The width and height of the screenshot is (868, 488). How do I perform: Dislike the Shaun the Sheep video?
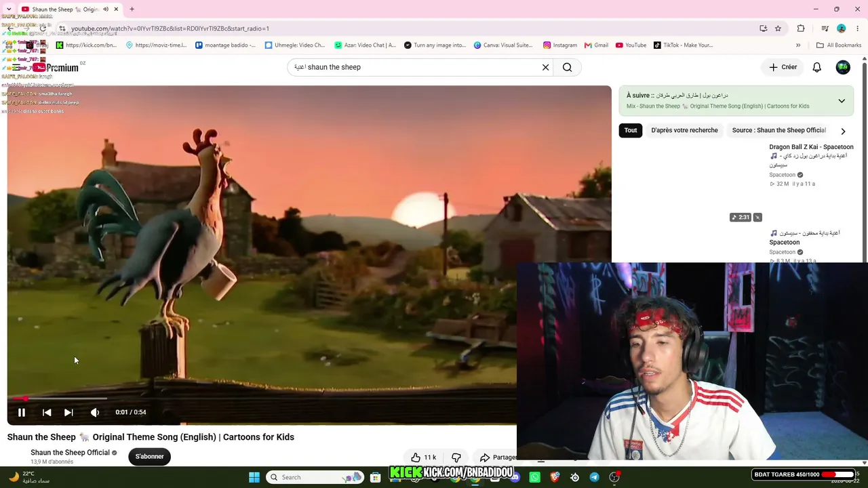click(x=456, y=457)
